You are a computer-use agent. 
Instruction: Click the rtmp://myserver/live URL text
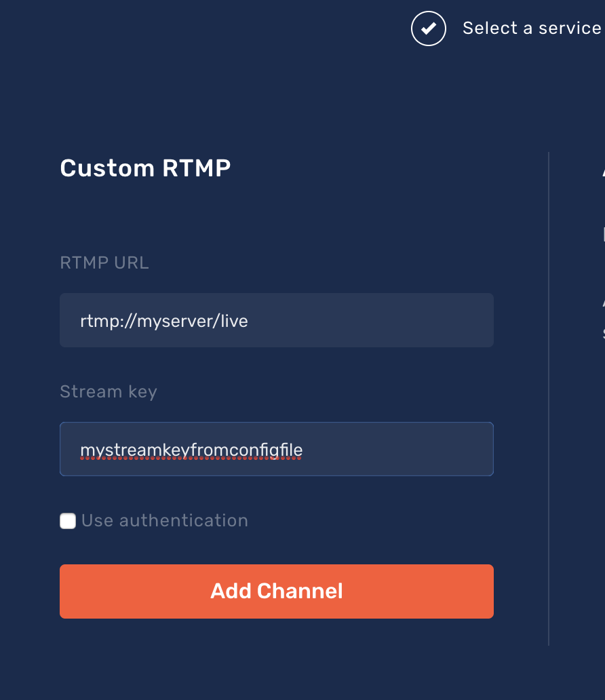(x=164, y=320)
